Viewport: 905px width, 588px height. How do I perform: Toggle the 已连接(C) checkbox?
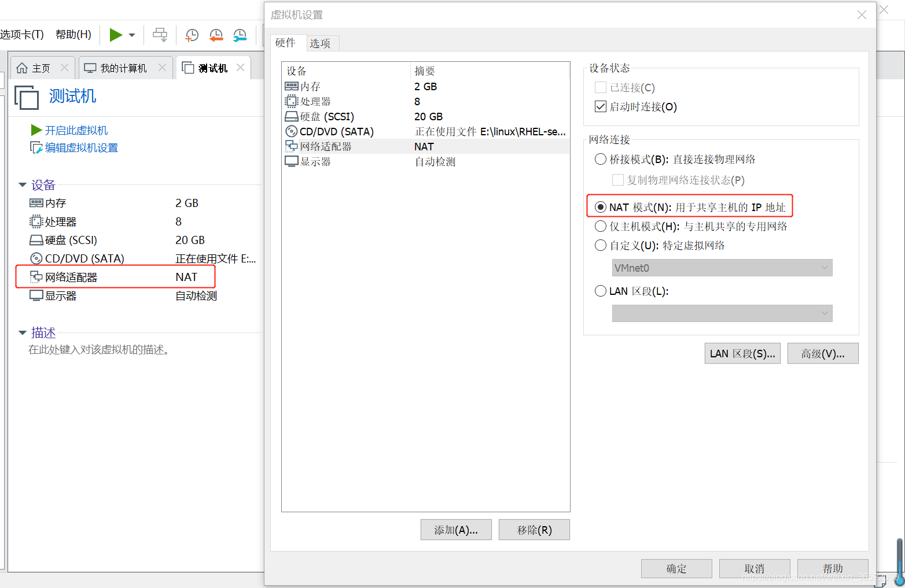point(601,87)
